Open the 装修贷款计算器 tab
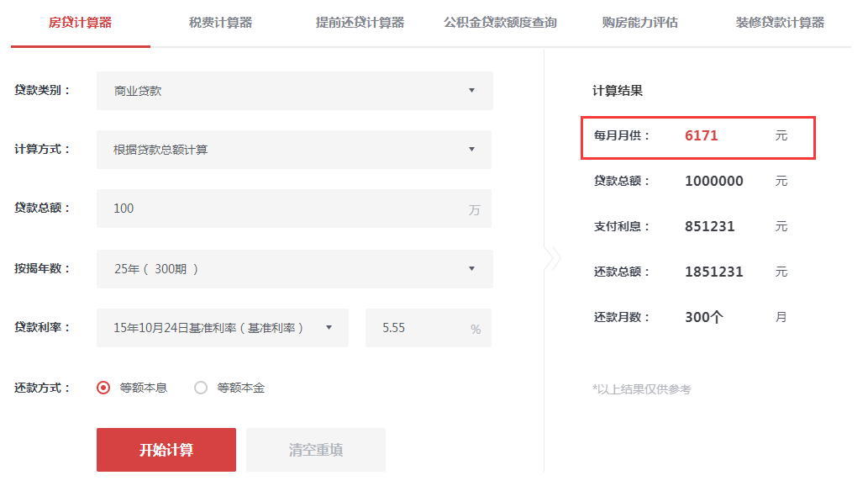 coord(780,23)
